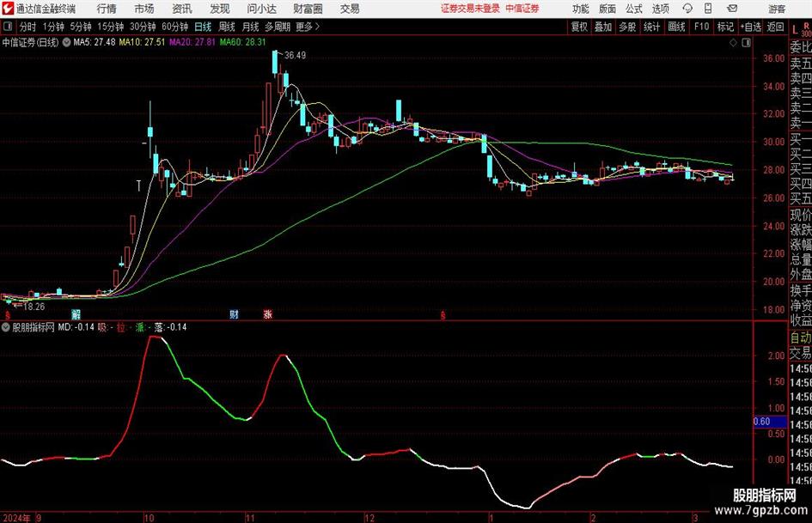Viewport: 812px width, 523px height.
Task: Open the mobile phone icon in title bar
Action: (708, 9)
